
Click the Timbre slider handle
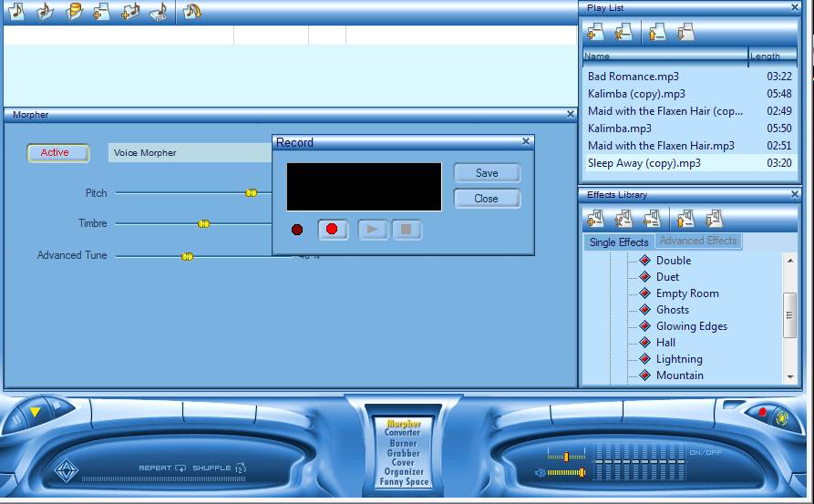tap(203, 223)
